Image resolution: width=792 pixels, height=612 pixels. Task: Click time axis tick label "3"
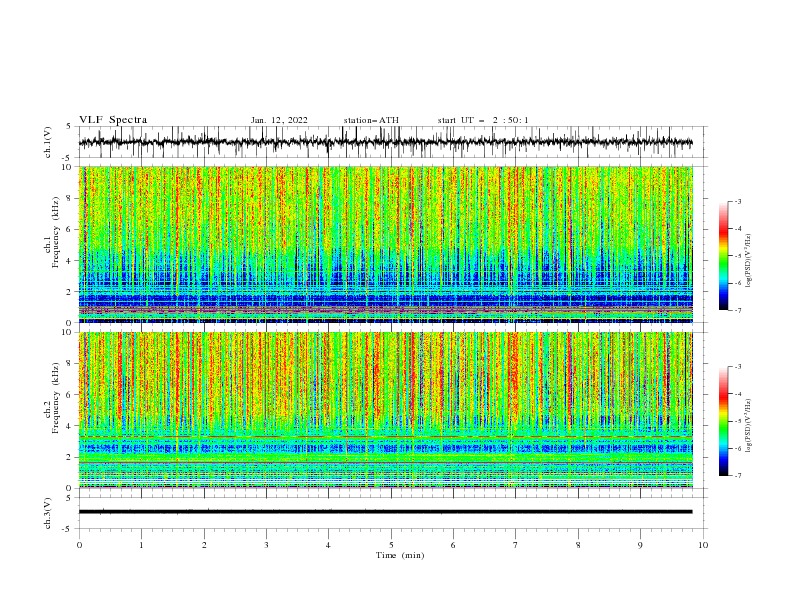pyautogui.click(x=266, y=545)
